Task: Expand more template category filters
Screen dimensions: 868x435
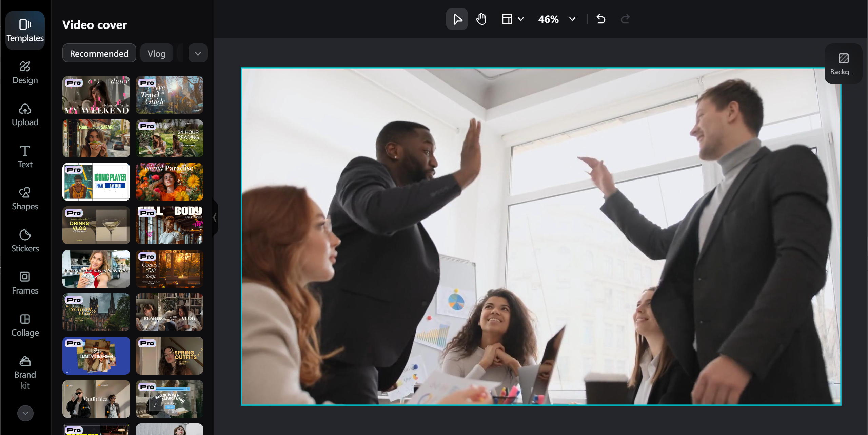Action: click(198, 53)
